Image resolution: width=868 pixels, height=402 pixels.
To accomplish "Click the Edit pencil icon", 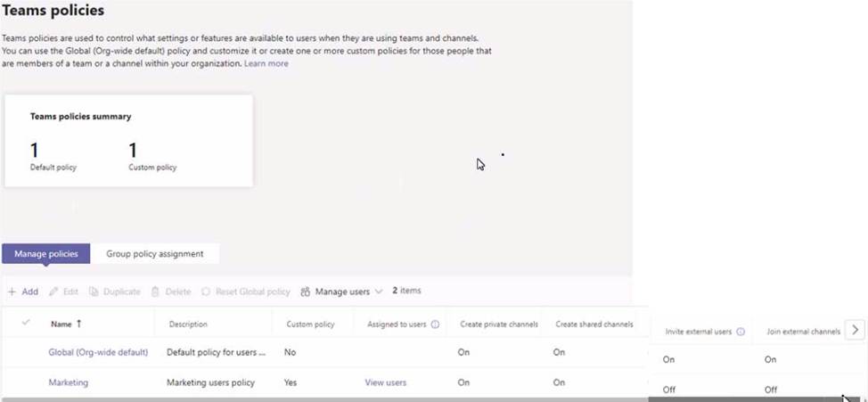I will pyautogui.click(x=53, y=291).
